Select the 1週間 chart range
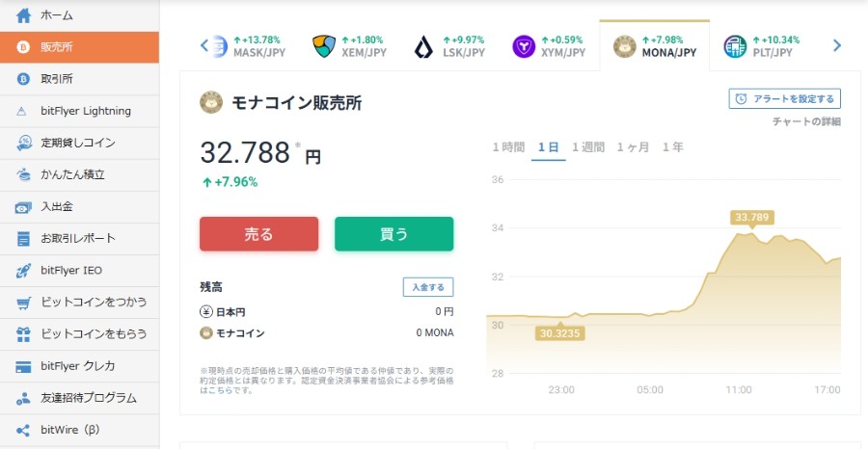This screenshot has height=449, width=868. tap(588, 147)
